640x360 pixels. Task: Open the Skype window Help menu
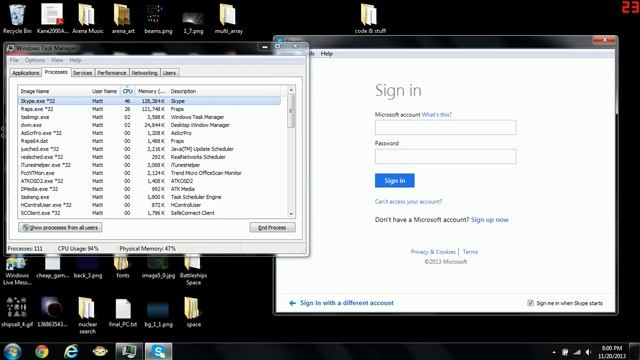(x=327, y=53)
